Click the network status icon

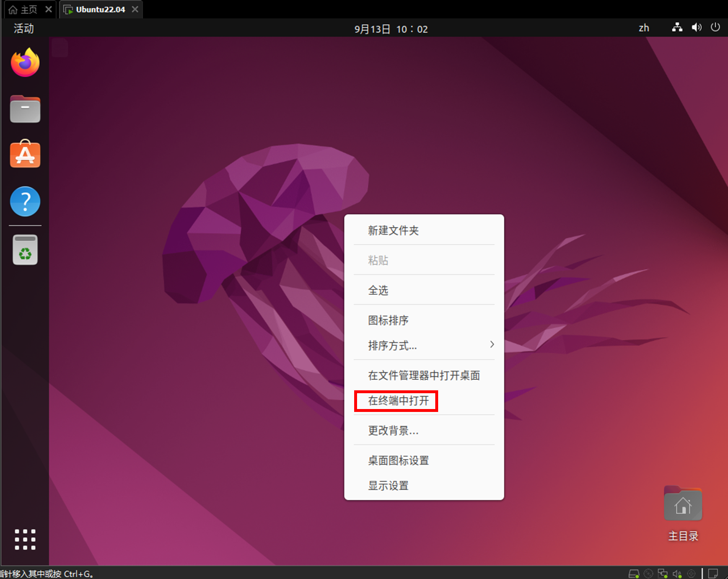[677, 28]
